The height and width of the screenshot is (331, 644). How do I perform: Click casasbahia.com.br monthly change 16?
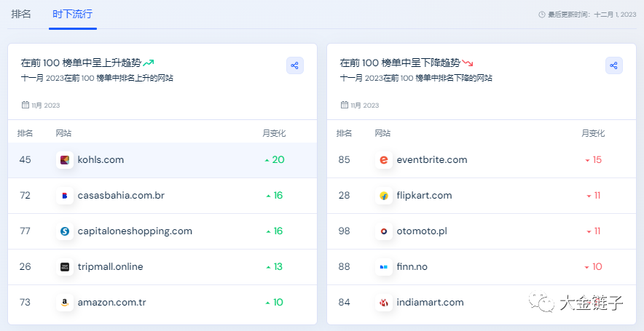pyautogui.click(x=275, y=195)
